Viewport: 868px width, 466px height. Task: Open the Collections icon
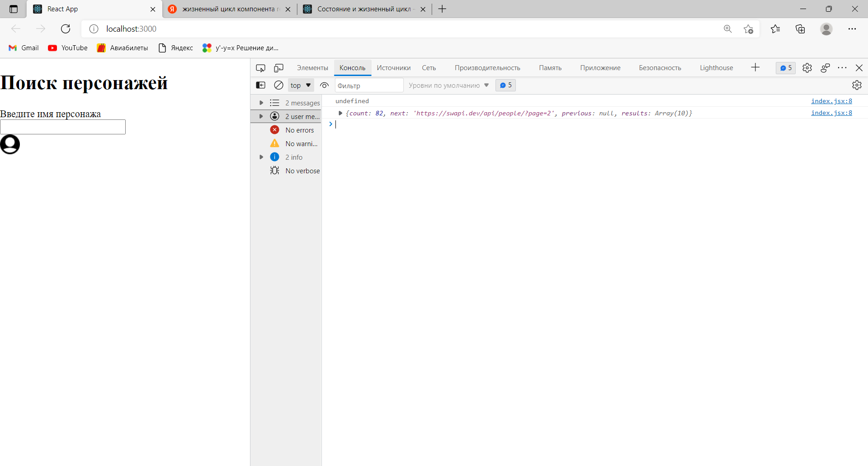[800, 29]
